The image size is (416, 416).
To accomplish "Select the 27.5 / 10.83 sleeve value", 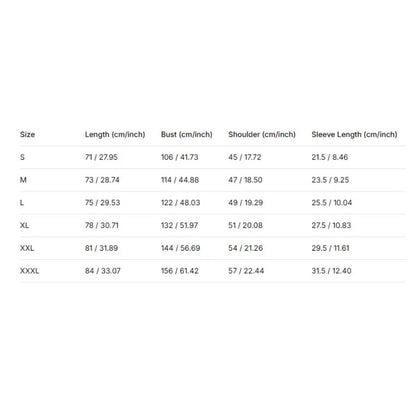I will 331,225.
